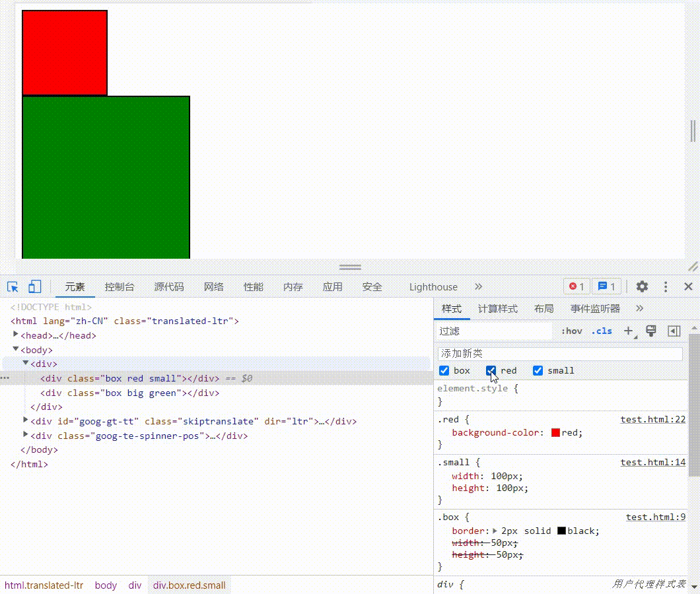Show more style pane tabs chevron
This screenshot has height=594, width=700.
[x=640, y=308]
